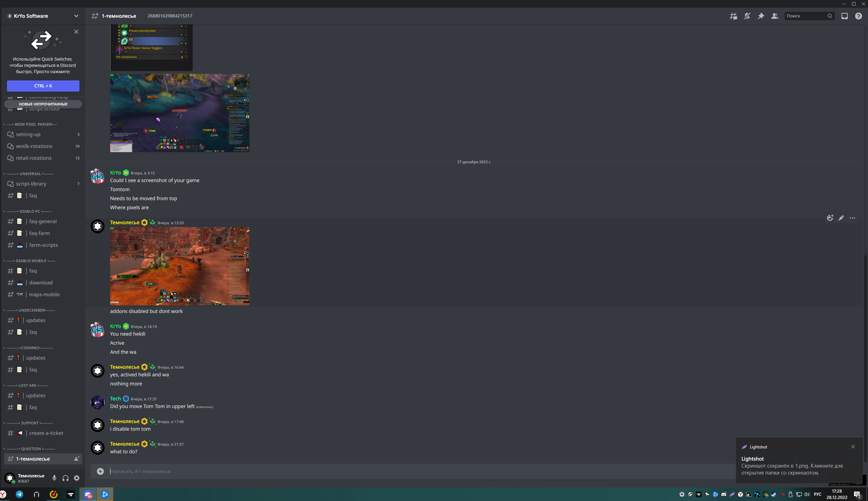868x501 pixels.
Task: Click invite people icon on 1-темнолесье channel
Action: tap(77, 459)
